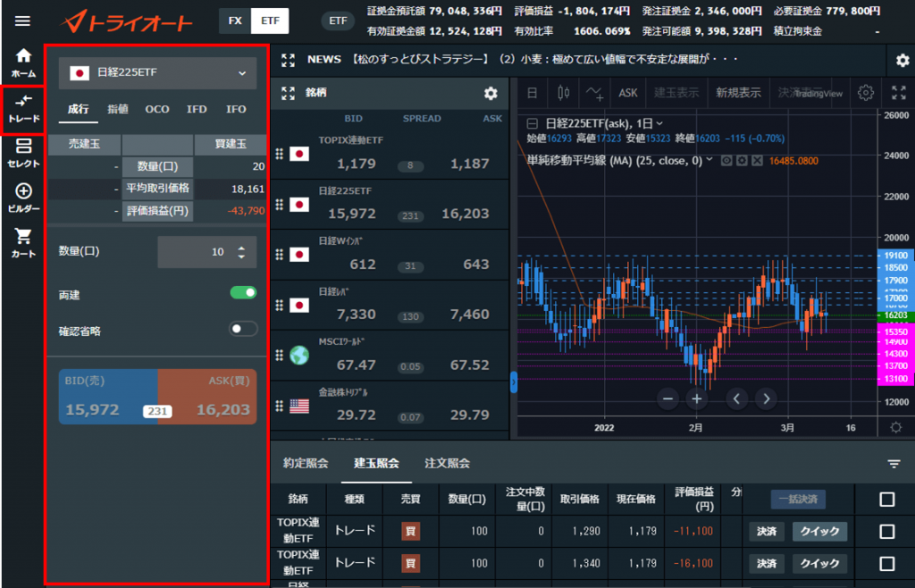Open the price-scale gear below the chart axis

895,427
